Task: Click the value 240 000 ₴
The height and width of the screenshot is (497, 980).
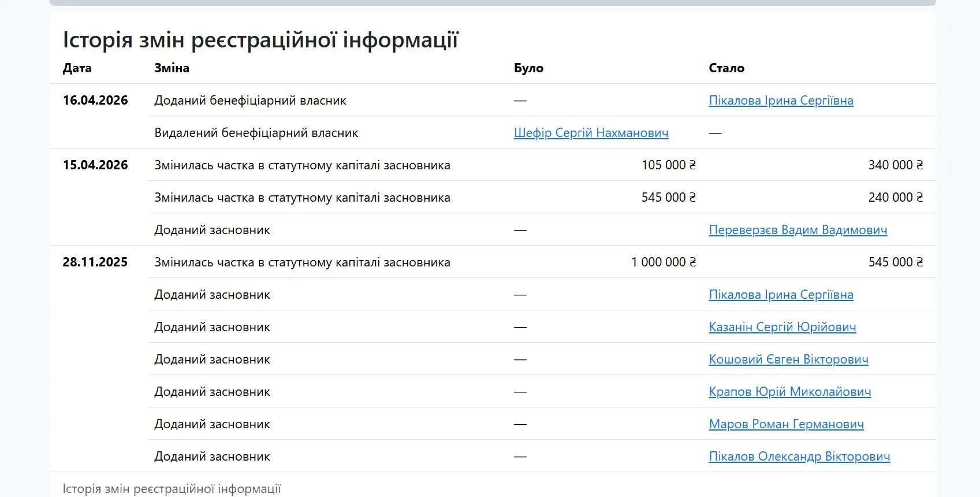Action: tap(896, 198)
